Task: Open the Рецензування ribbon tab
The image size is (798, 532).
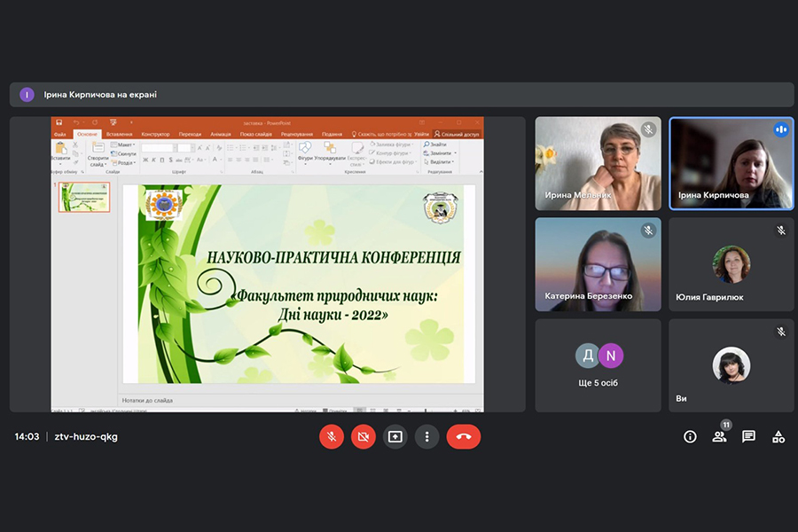Action: point(297,135)
